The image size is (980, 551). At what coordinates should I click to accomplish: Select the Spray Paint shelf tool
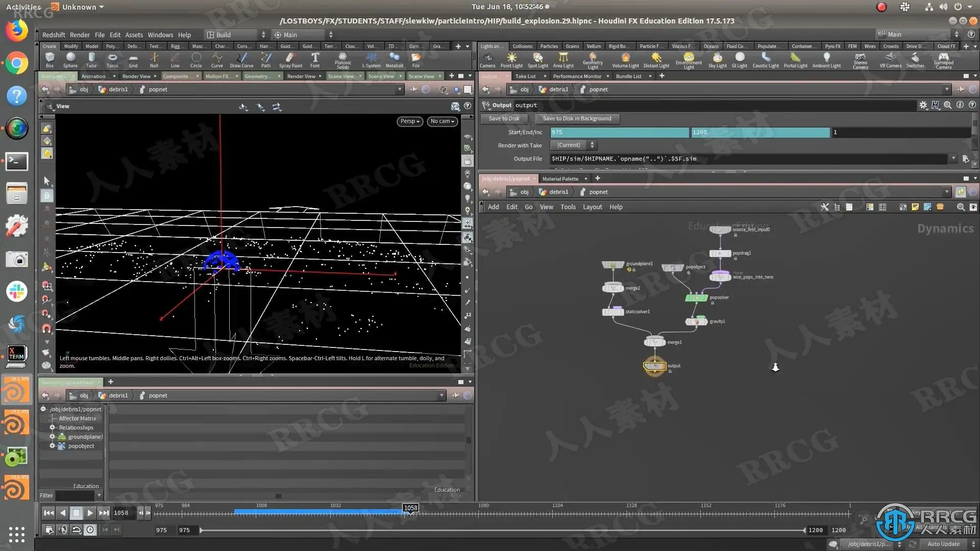290,60
